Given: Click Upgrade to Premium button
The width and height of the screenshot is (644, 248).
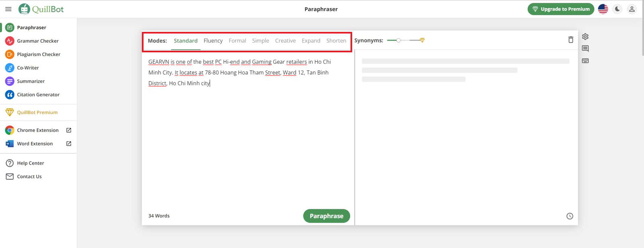Looking at the screenshot, I should click(x=561, y=9).
